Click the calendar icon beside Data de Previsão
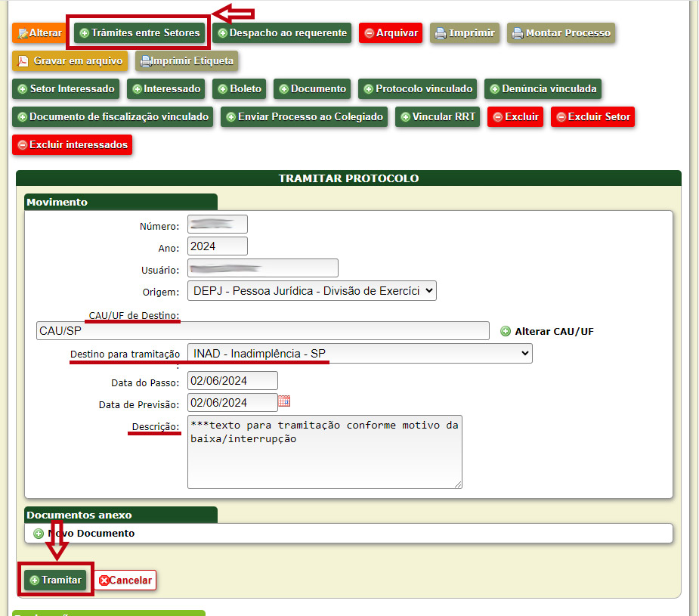 click(284, 401)
